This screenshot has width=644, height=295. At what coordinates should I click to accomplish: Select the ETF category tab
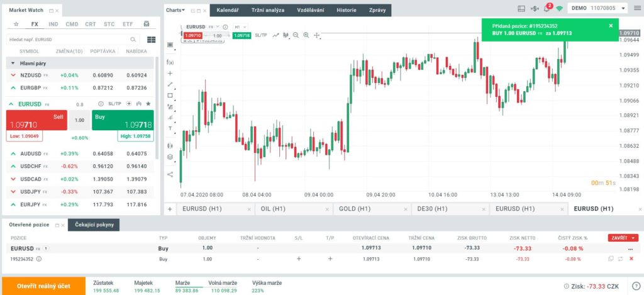click(128, 25)
